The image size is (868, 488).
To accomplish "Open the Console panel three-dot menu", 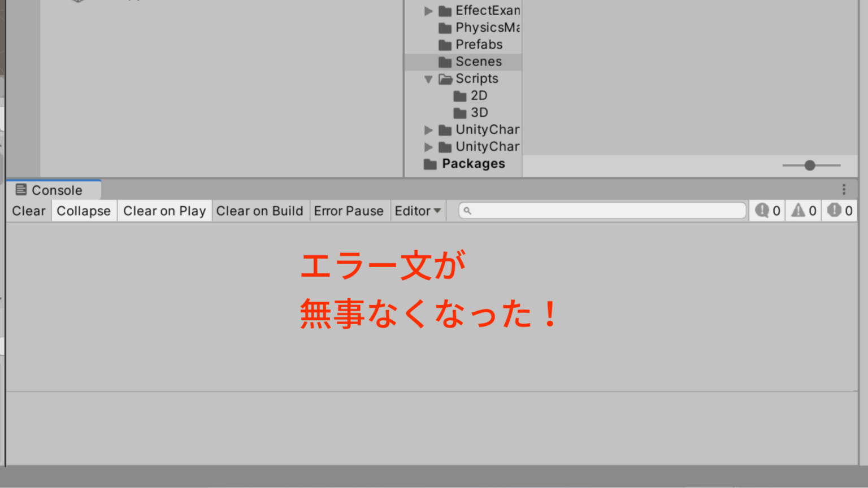I will (844, 190).
